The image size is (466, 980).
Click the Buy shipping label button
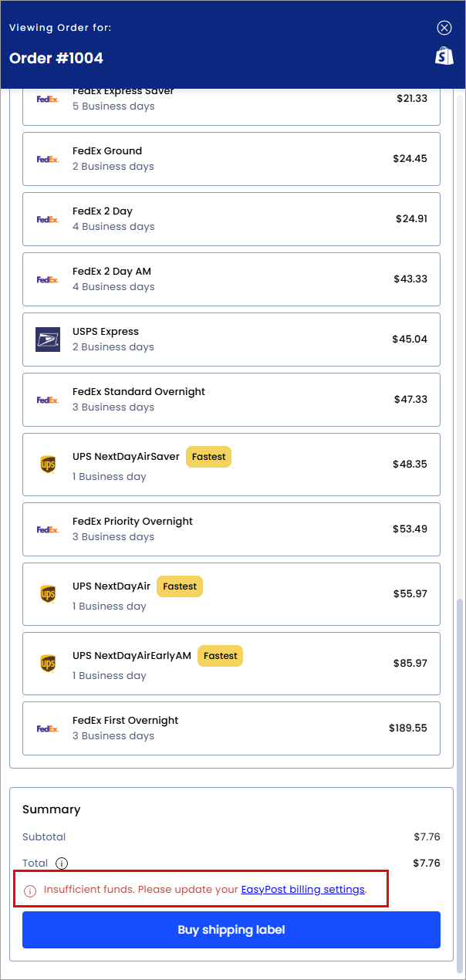231,930
